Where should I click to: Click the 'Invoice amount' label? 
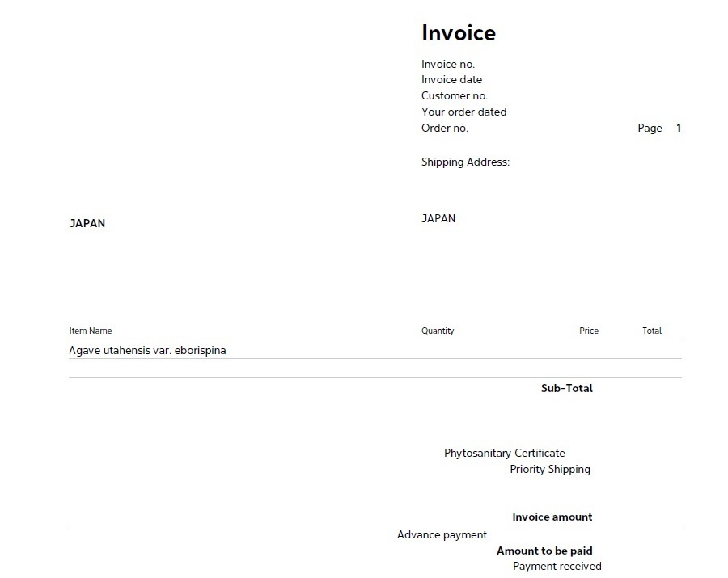click(552, 517)
